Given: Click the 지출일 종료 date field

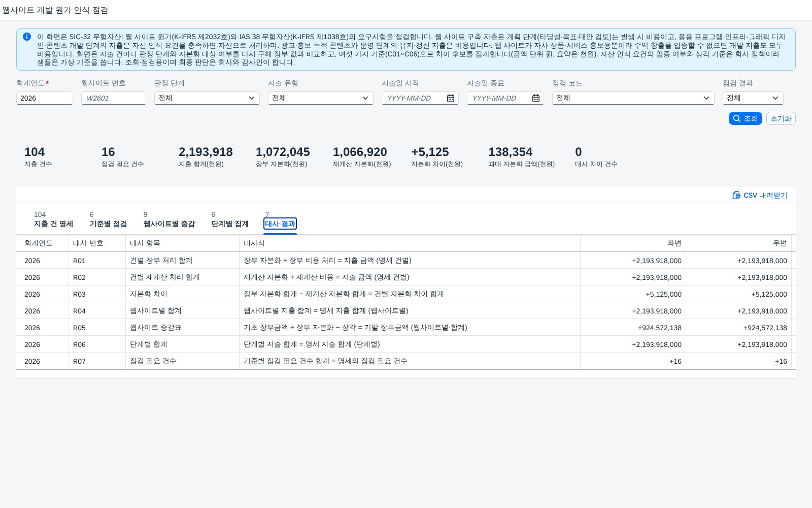Looking at the screenshot, I should (x=505, y=98).
